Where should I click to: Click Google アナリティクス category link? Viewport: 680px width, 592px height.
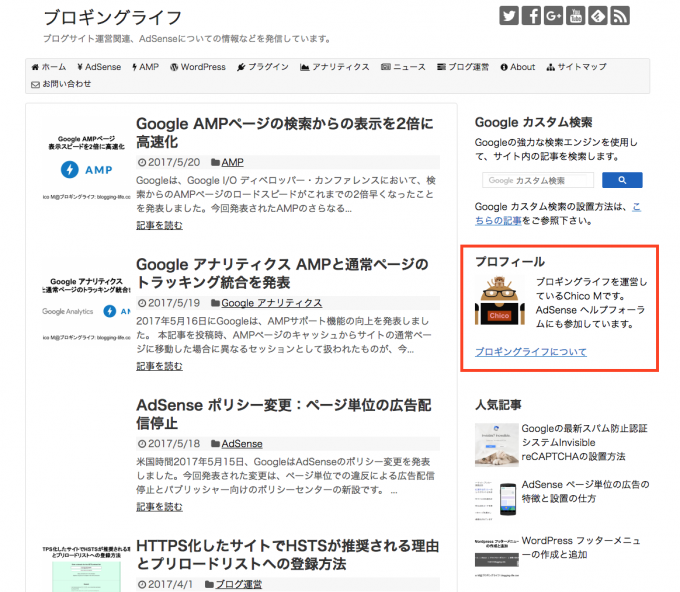tap(271, 303)
